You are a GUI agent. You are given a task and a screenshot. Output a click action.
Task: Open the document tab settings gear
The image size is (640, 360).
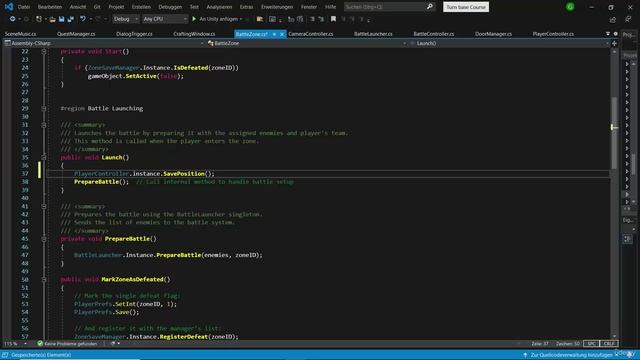(616, 34)
